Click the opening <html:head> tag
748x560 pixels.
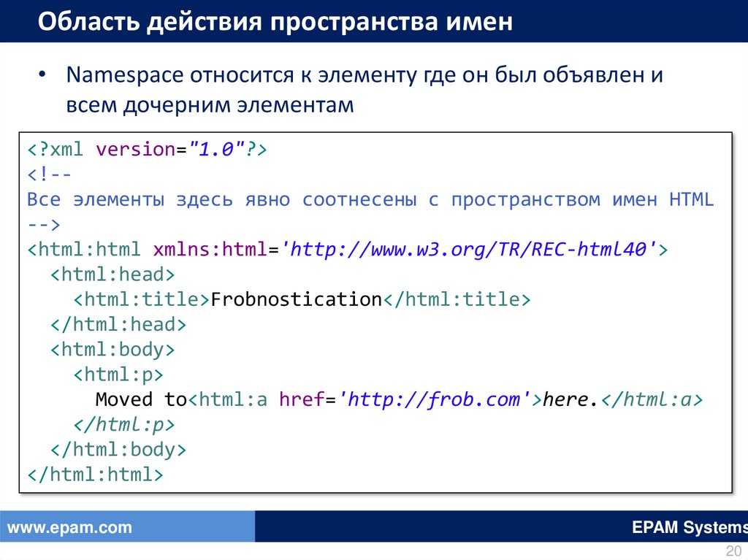pyautogui.click(x=113, y=275)
